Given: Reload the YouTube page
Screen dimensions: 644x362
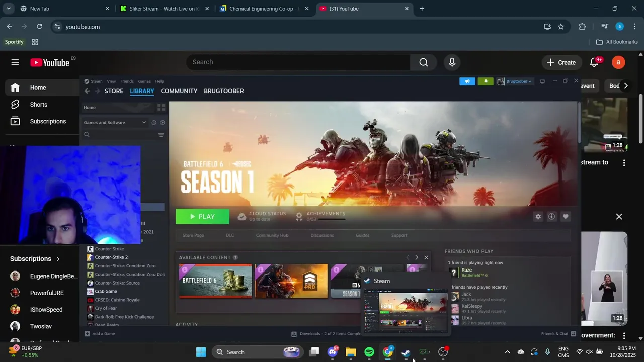Looking at the screenshot, I should pos(39,27).
